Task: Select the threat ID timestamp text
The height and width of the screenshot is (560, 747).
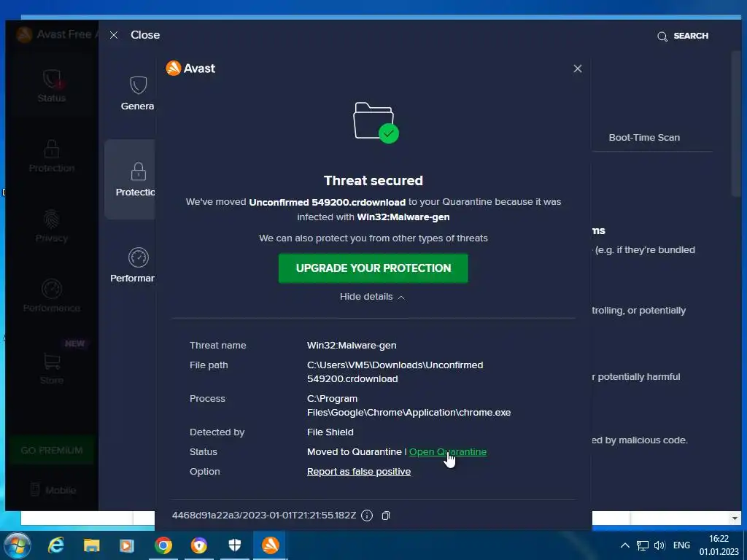Action: click(264, 516)
